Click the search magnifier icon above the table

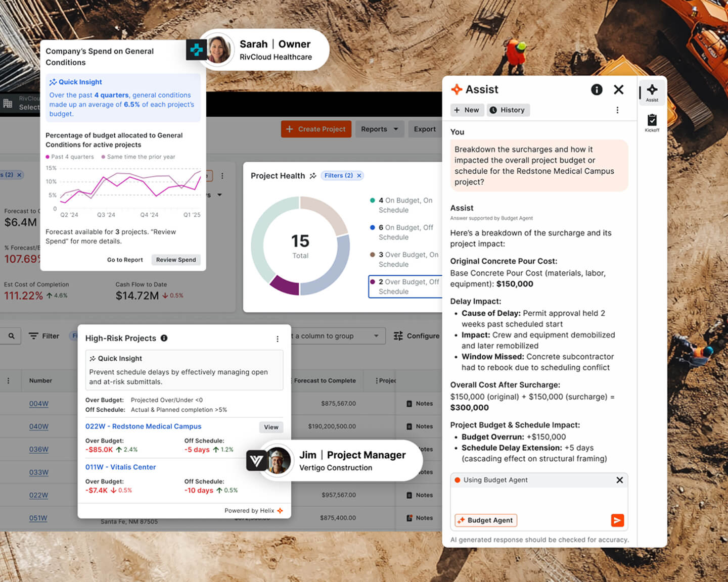[x=11, y=335]
